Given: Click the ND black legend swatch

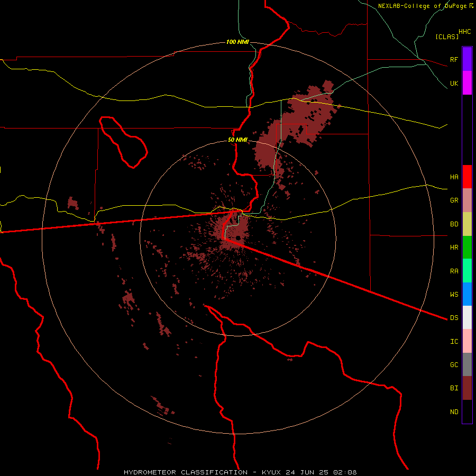Looking at the screenshot, I should [467, 411].
